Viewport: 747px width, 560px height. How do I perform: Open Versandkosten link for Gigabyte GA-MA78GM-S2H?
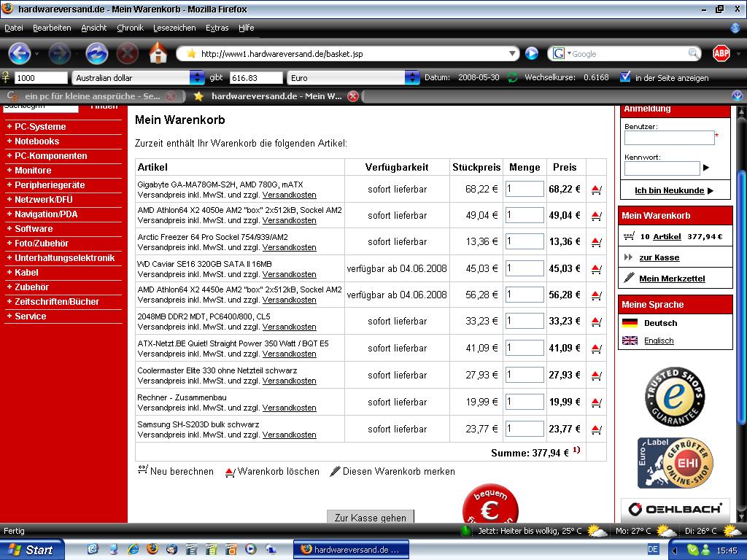289,195
